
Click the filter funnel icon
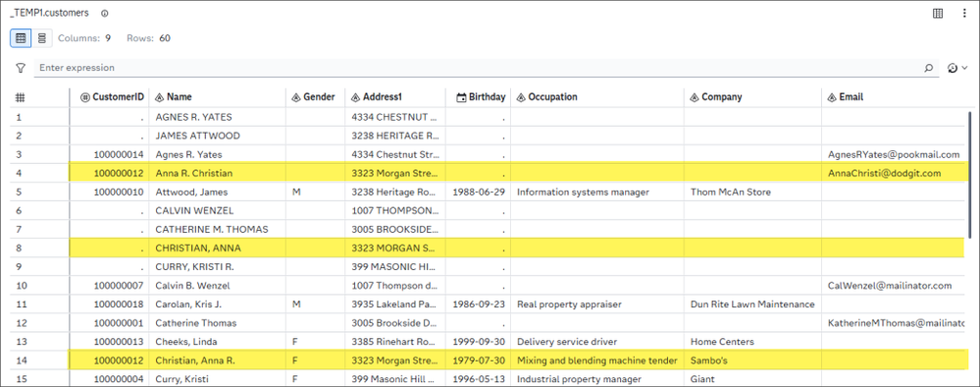21,68
